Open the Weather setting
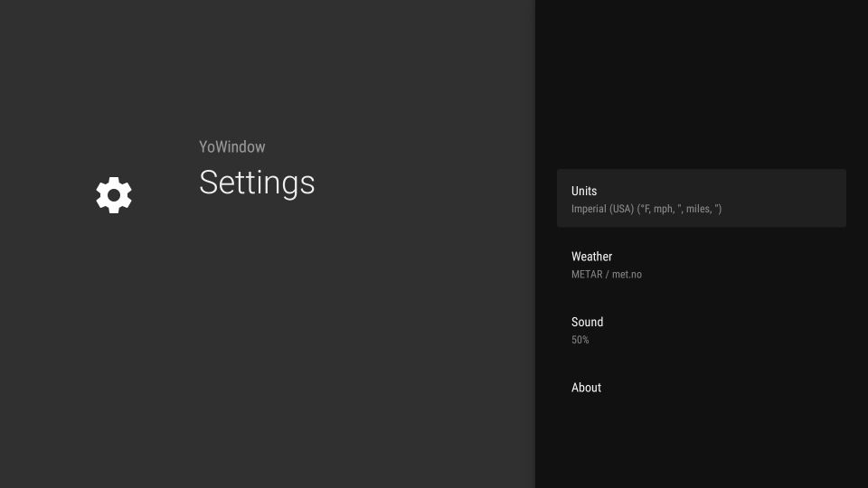Image resolution: width=868 pixels, height=488 pixels. coord(702,264)
